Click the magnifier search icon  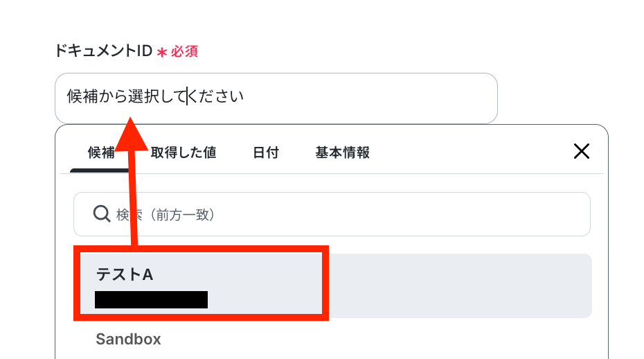pyautogui.click(x=102, y=214)
